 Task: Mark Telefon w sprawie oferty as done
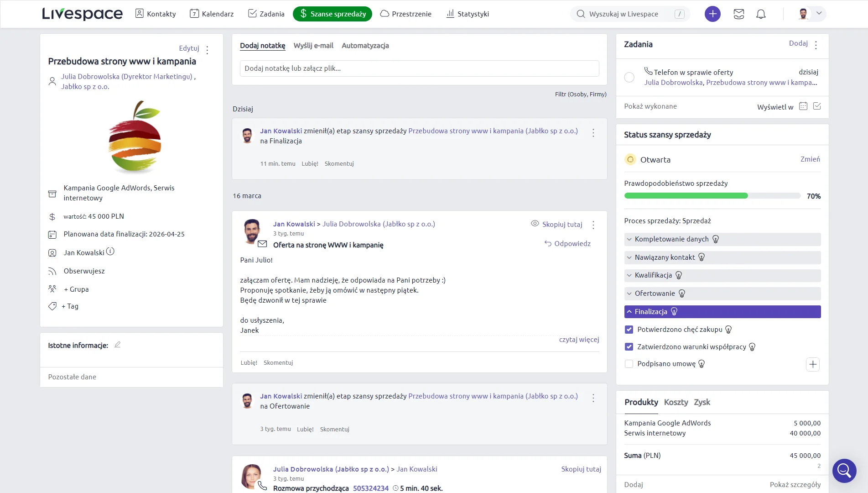click(629, 78)
